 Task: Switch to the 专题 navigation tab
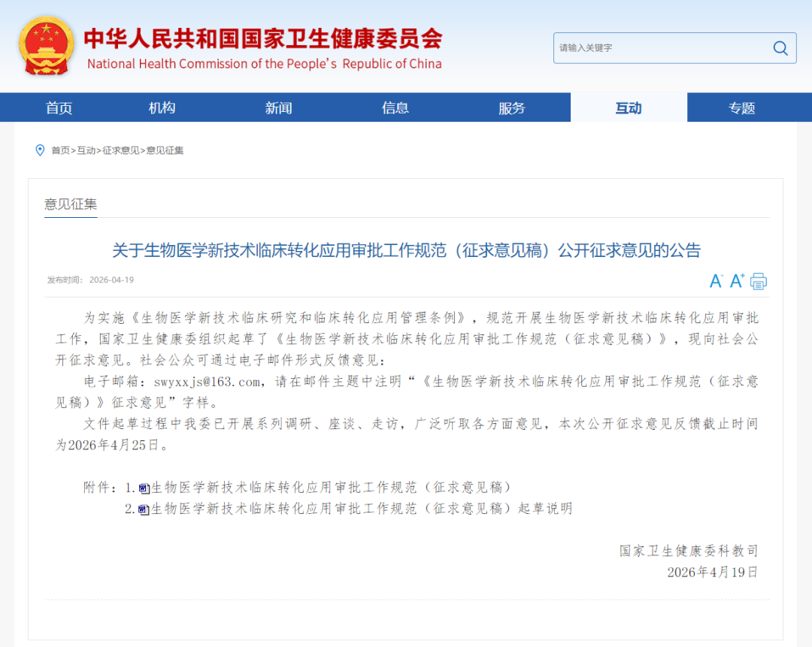click(x=745, y=107)
